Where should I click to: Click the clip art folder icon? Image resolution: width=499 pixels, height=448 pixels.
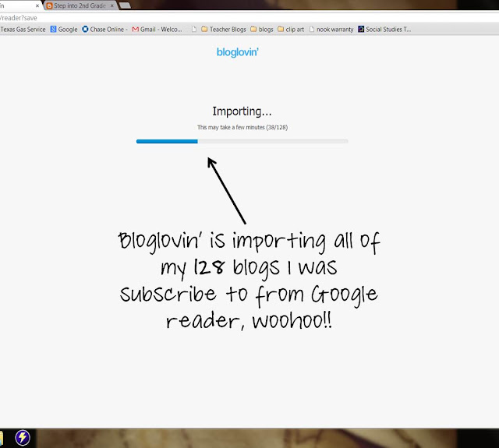281,30
